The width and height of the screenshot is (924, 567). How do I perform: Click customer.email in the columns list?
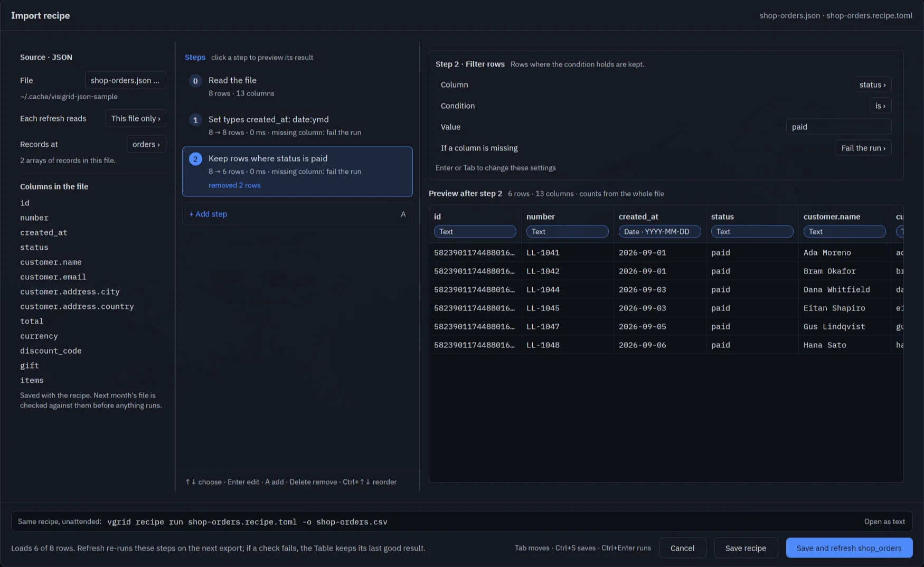click(53, 277)
